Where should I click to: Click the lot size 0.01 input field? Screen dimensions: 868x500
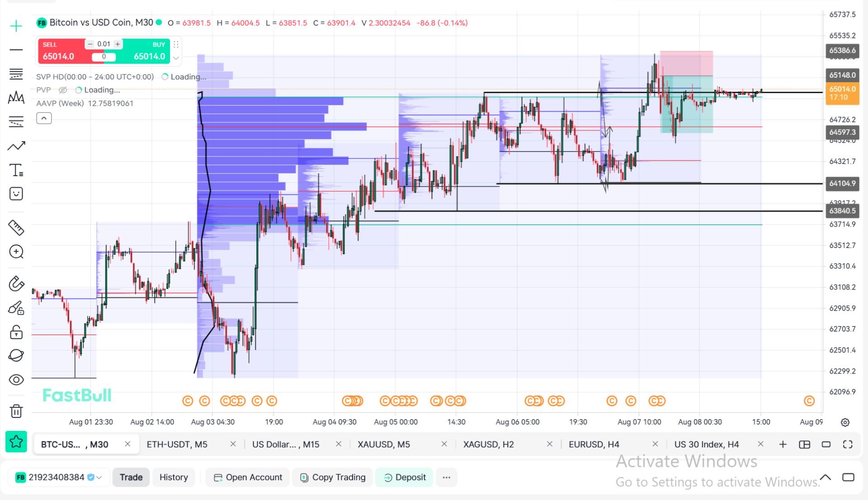coord(104,44)
